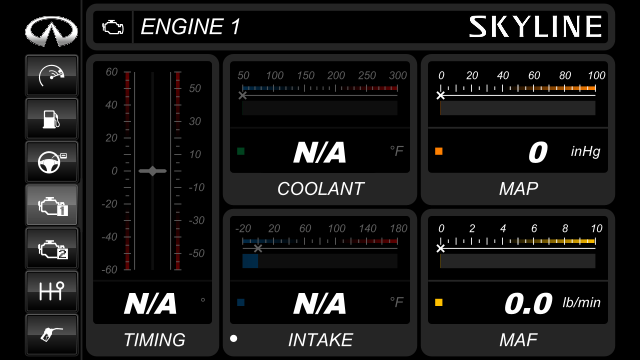Open the gear shifter transmission page
The height and width of the screenshot is (360, 640).
click(51, 291)
